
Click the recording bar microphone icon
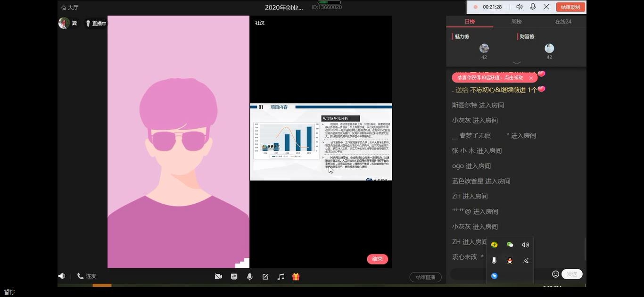[533, 7]
